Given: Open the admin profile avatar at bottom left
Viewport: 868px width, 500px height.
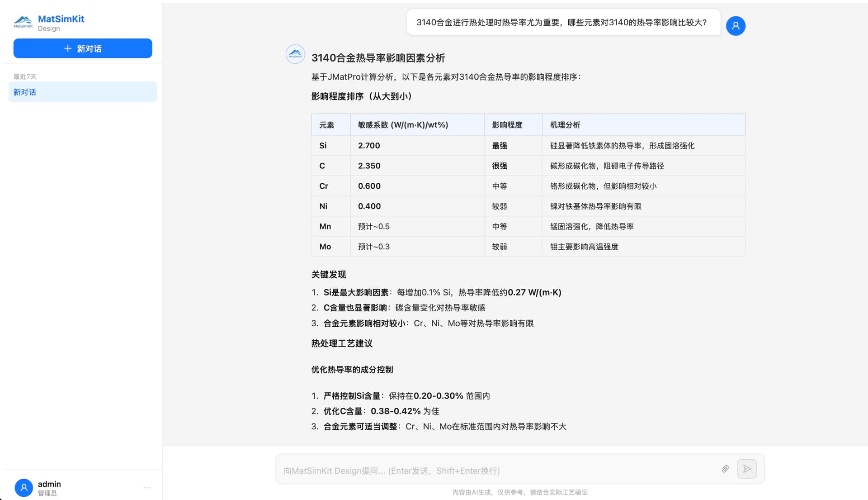Looking at the screenshot, I should tap(24, 487).
